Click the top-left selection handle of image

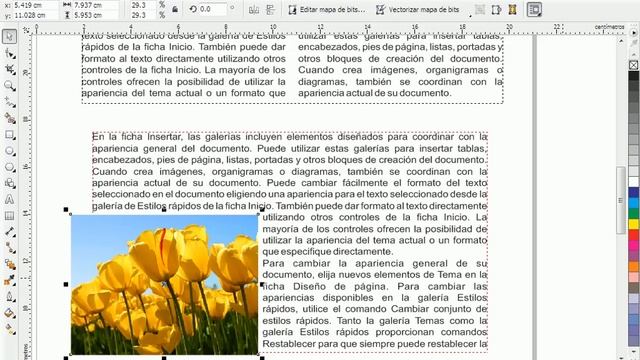point(66,209)
